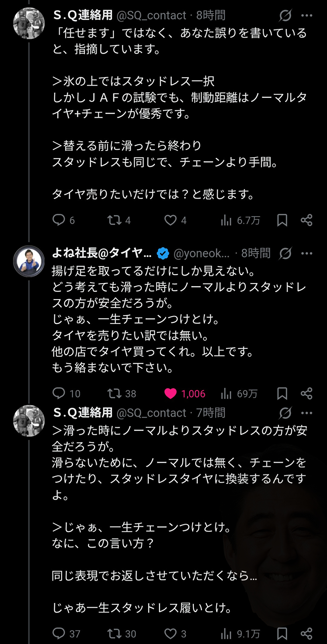View analytics showing 6.7万 views
Screen dimensions: 327x644
226,220
